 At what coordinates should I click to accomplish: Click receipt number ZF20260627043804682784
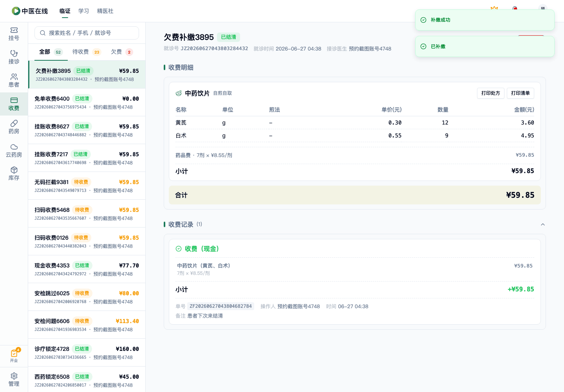click(221, 306)
